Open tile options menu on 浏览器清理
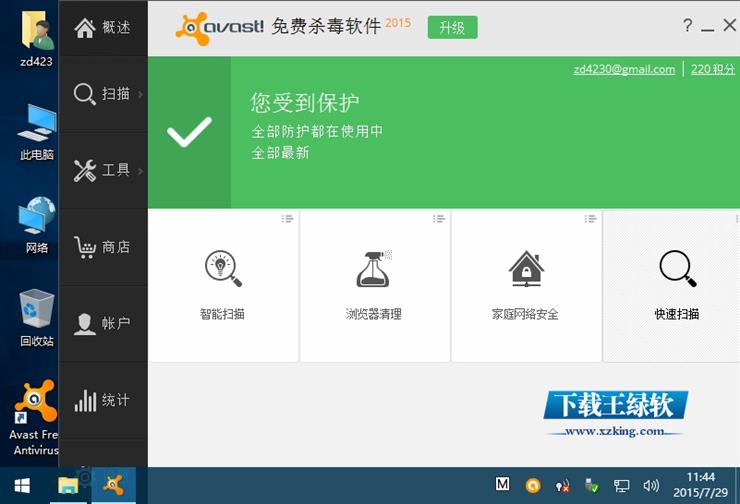The height and width of the screenshot is (504, 740). click(x=439, y=218)
